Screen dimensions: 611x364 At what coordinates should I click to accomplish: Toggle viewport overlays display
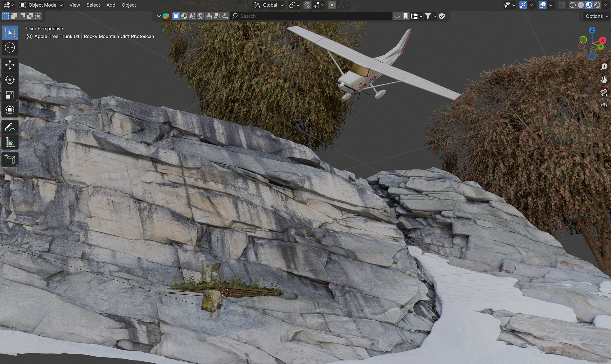coord(543,5)
